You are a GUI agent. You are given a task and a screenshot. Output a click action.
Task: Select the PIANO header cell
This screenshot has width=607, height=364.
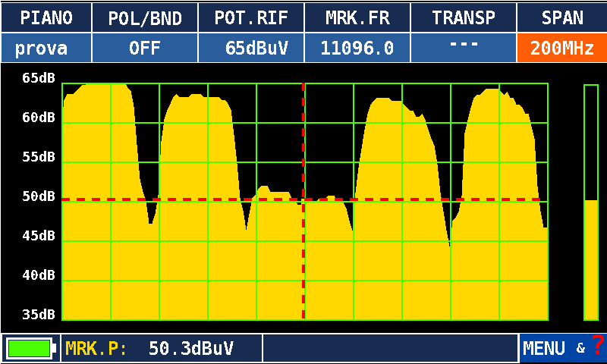[x=46, y=17]
